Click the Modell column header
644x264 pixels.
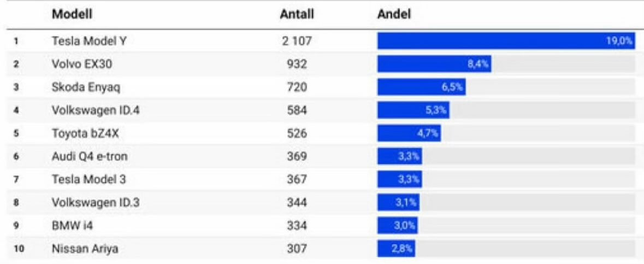[x=72, y=14]
